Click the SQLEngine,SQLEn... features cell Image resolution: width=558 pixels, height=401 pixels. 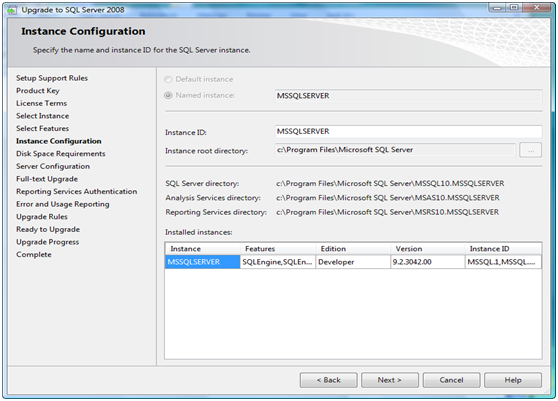278,262
